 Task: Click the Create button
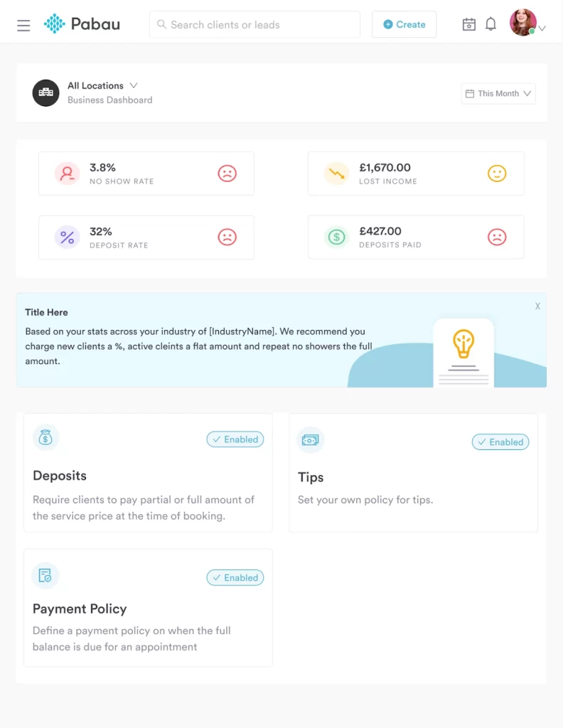click(404, 24)
